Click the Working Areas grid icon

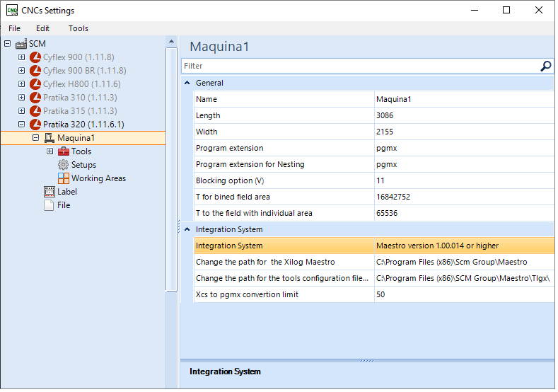pyautogui.click(x=64, y=178)
